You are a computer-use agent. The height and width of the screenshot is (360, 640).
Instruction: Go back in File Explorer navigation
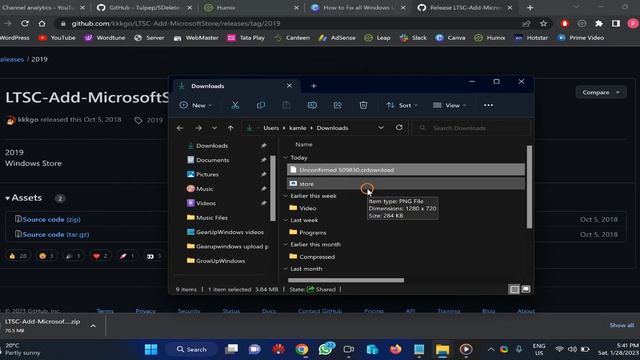coord(180,128)
